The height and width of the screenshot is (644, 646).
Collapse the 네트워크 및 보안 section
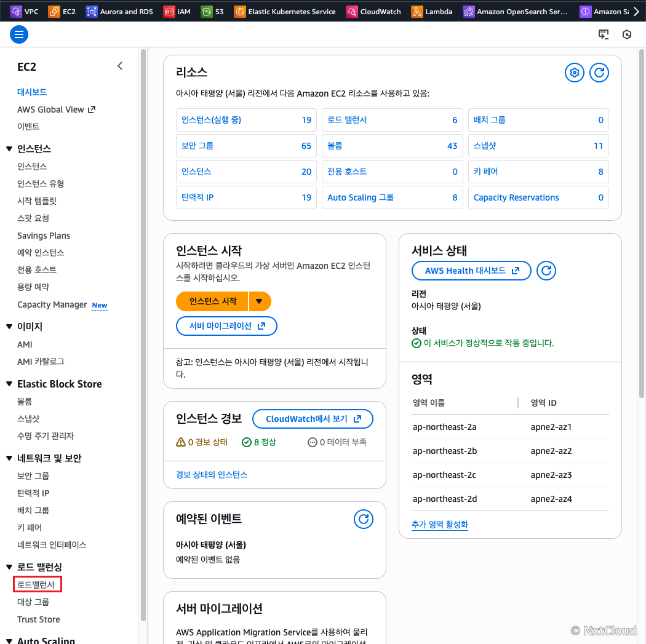click(x=9, y=458)
